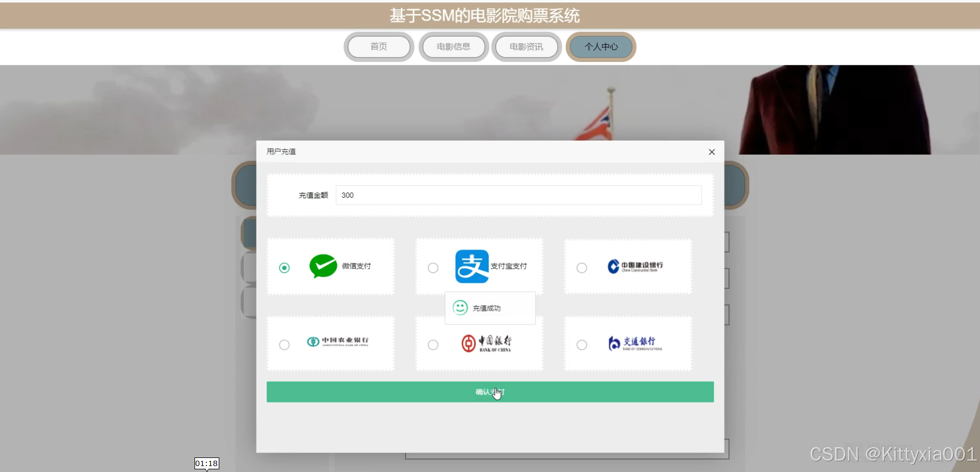The width and height of the screenshot is (980, 472).
Task: Click the Bank of Communications logo
Action: [635, 343]
